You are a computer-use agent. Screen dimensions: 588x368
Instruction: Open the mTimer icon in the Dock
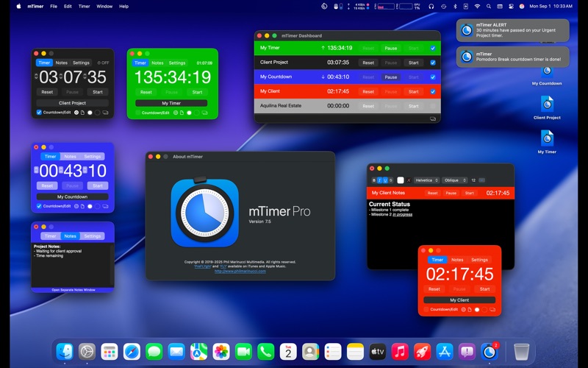point(489,352)
